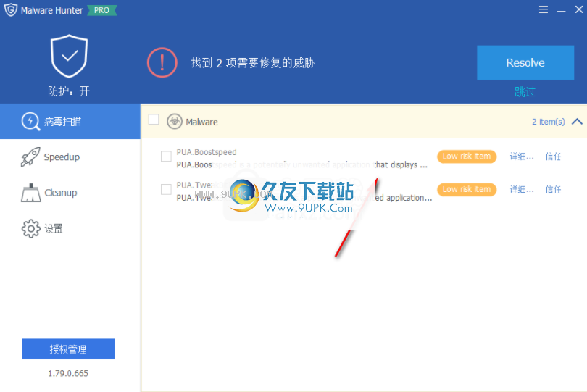Screen dimensions: 587x392
Task: Click the Cleanup broom icon
Action: (30, 193)
